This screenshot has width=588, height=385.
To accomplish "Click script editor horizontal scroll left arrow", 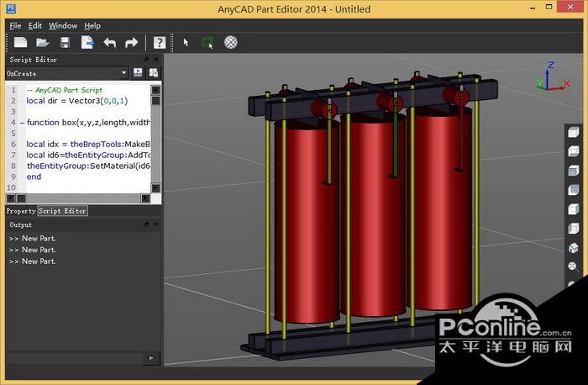I will (x=11, y=198).
